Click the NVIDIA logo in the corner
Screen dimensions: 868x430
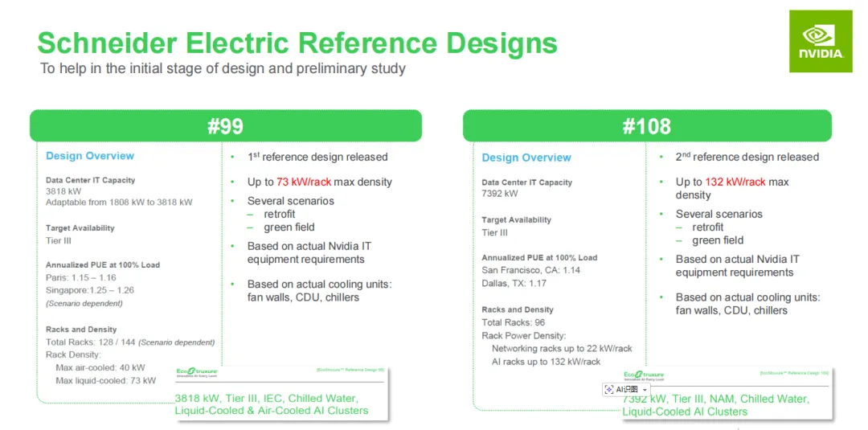(821, 41)
